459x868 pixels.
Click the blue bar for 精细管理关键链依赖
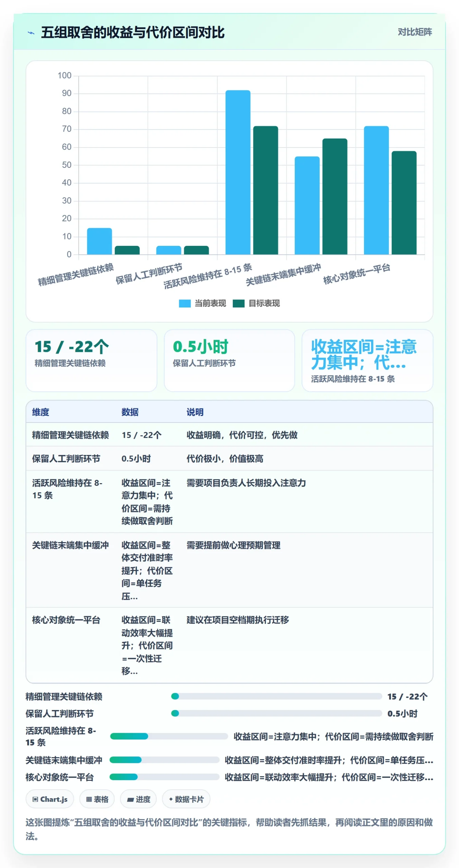point(99,241)
